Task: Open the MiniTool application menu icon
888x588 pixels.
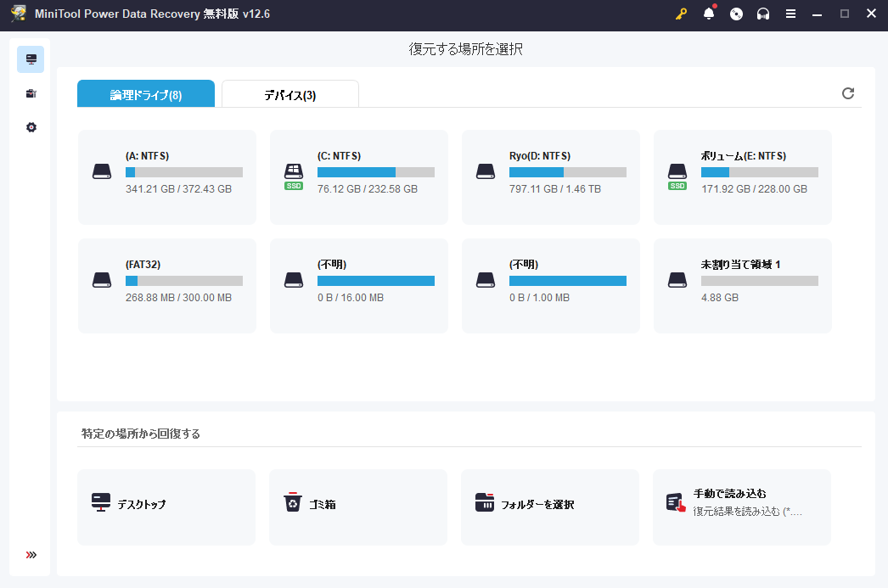Action: click(17, 14)
